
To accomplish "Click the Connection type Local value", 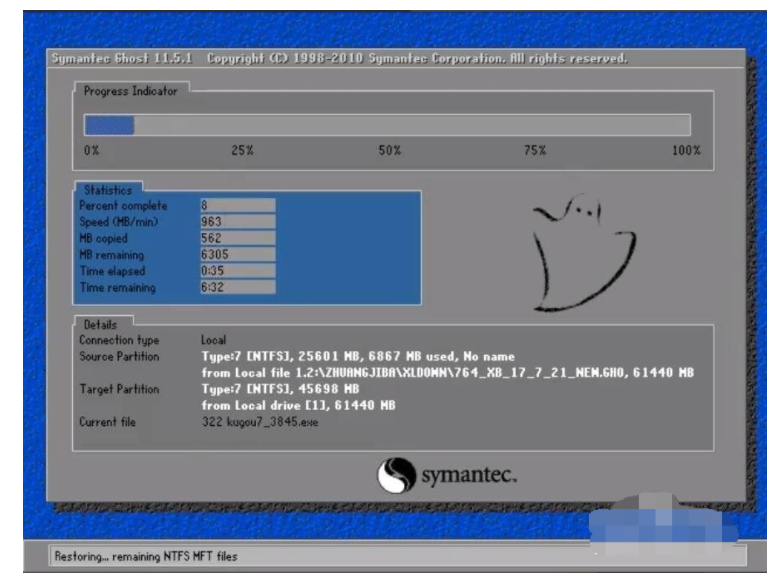I will [213, 340].
